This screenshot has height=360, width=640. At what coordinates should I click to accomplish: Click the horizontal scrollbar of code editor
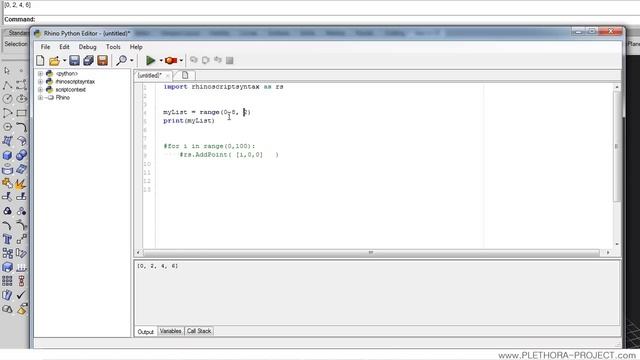tap(371, 253)
